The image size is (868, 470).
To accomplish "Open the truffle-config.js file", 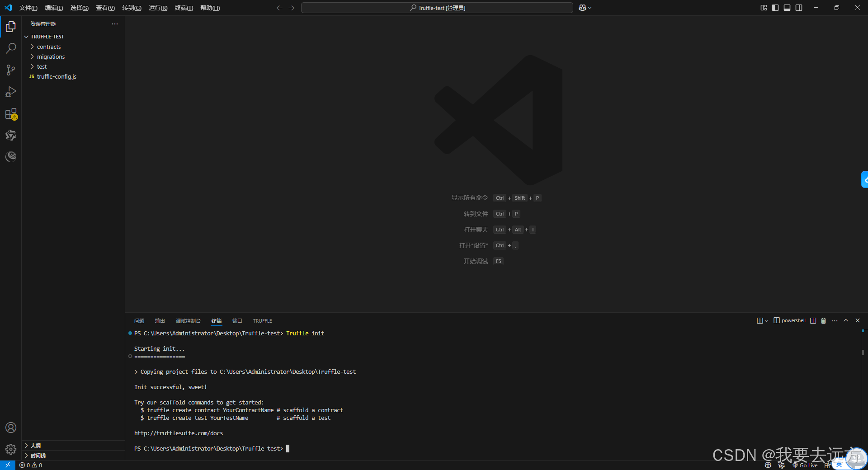I will coord(73,76).
